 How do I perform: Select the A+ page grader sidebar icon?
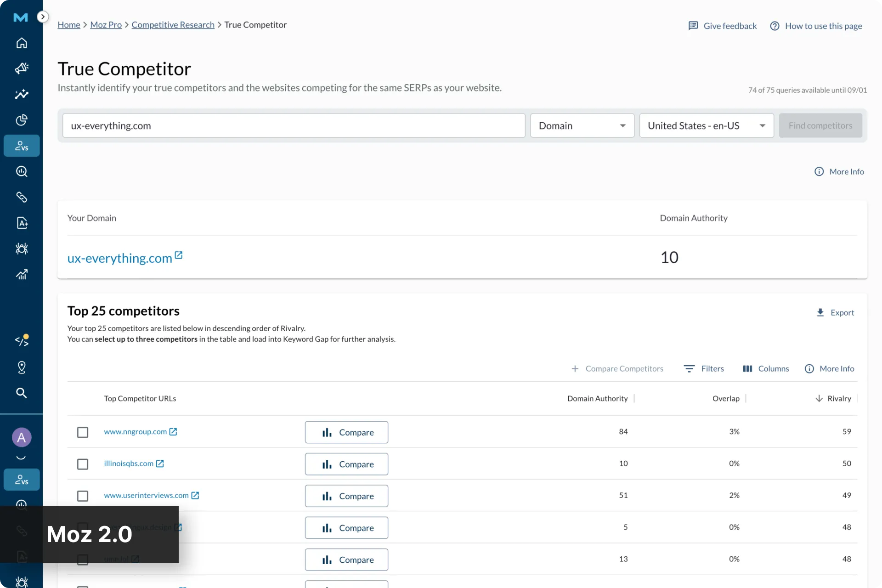pyautogui.click(x=22, y=223)
